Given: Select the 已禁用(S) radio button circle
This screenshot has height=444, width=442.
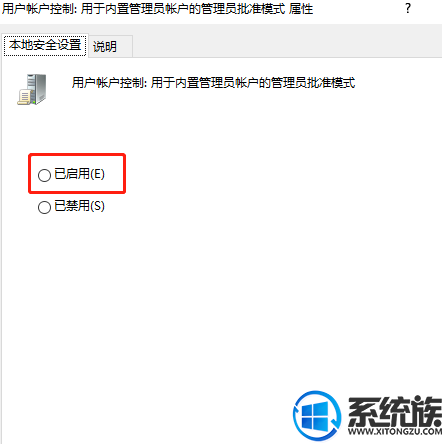Looking at the screenshot, I should click(x=44, y=207).
